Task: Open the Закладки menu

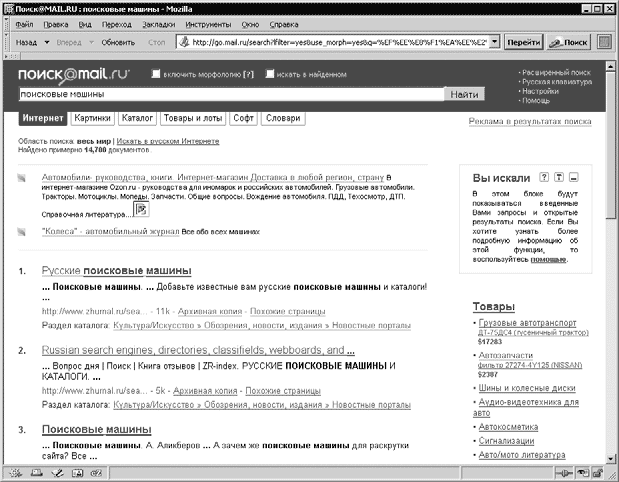Action: [159, 24]
